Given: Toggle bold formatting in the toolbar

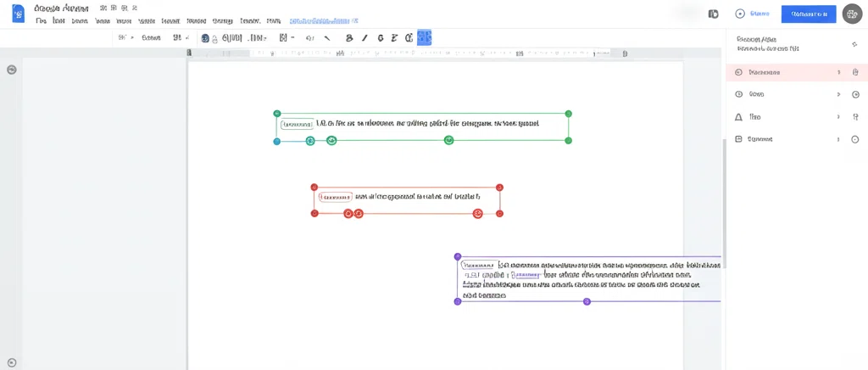Looking at the screenshot, I should [348, 37].
